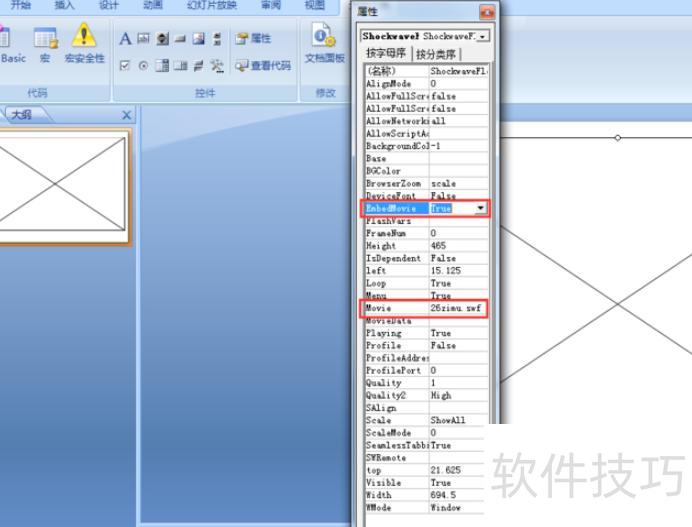Select WMode value 'Window'
The image size is (692, 527).
[x=457, y=508]
